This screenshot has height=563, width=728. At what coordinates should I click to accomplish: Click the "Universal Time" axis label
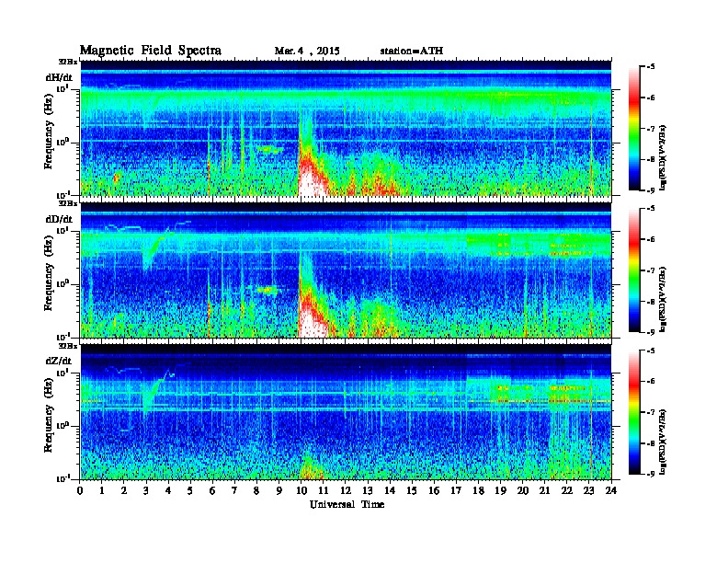[347, 504]
